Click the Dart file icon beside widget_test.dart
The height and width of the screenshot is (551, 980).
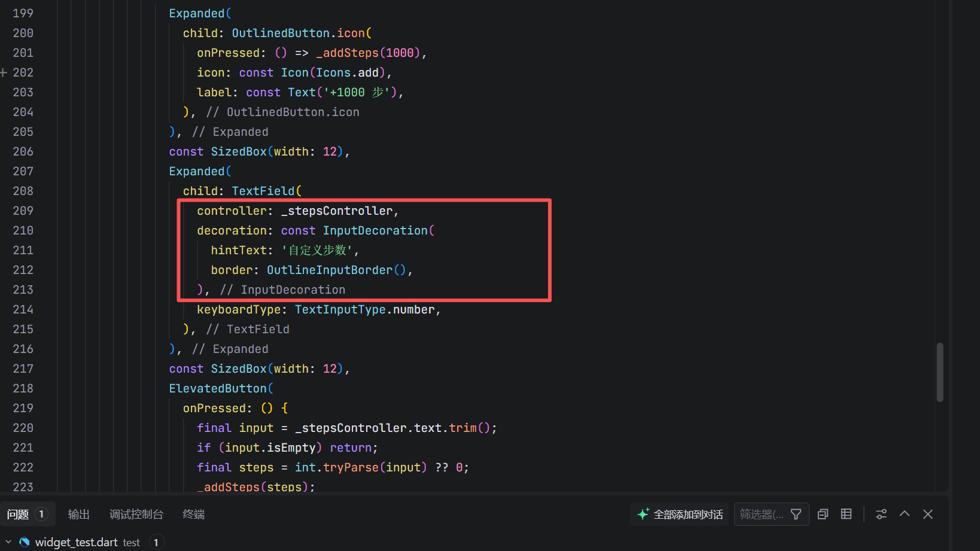(x=24, y=542)
